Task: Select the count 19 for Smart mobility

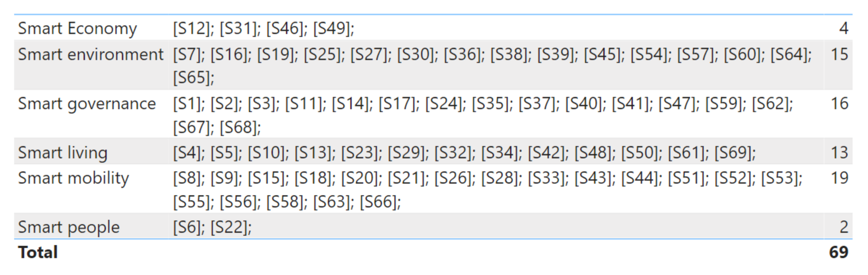Action: click(839, 178)
